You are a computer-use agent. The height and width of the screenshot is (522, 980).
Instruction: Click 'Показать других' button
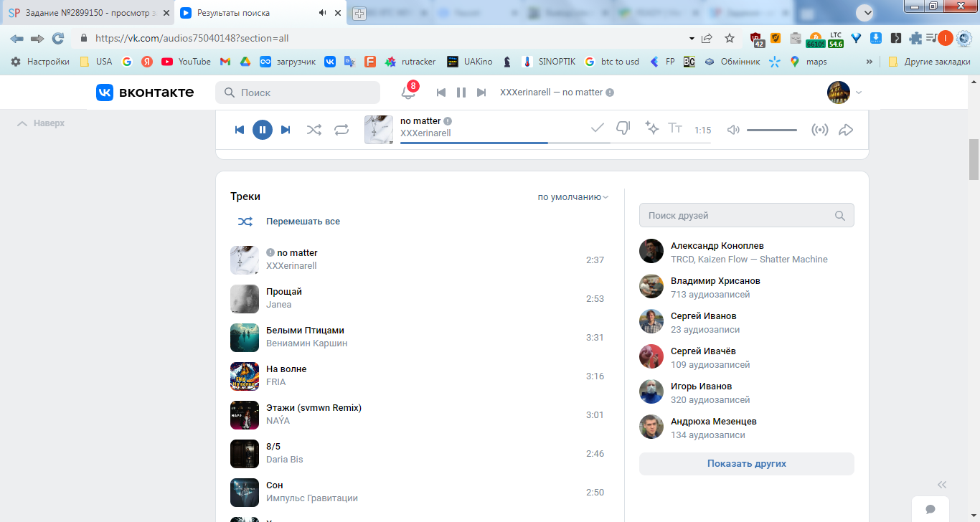coord(747,464)
